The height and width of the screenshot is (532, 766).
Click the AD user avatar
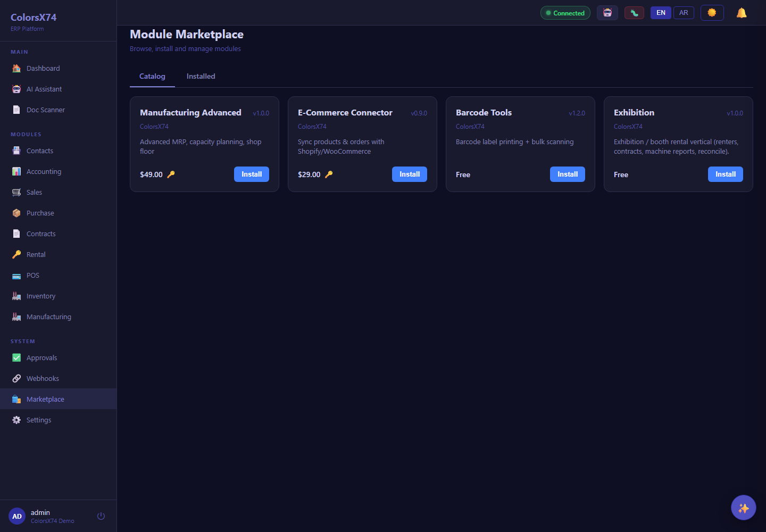click(17, 516)
